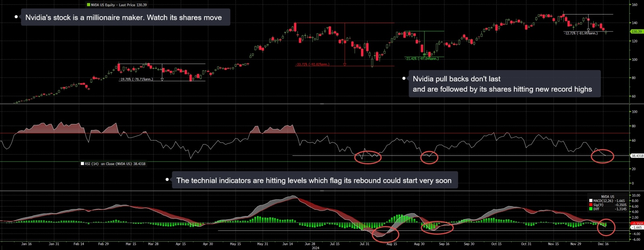Click the 2.00 MACD axis label
Screen dimensions: 644x250
636,217
